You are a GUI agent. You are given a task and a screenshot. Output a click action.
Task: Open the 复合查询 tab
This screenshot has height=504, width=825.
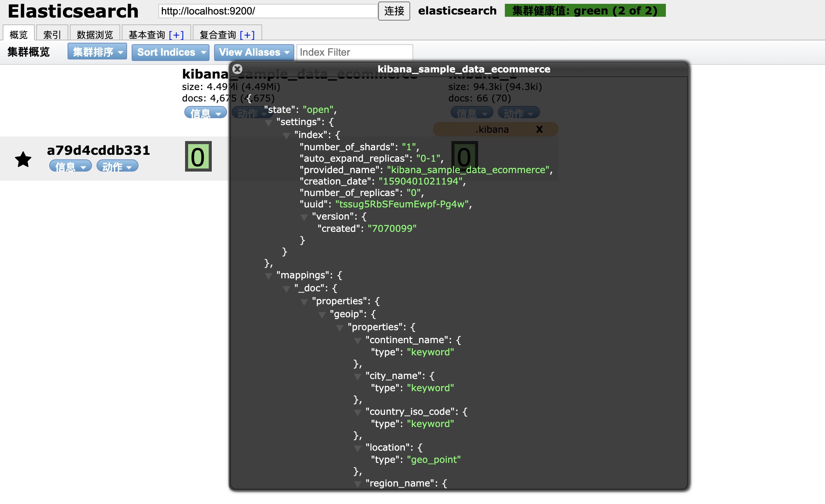click(x=218, y=35)
